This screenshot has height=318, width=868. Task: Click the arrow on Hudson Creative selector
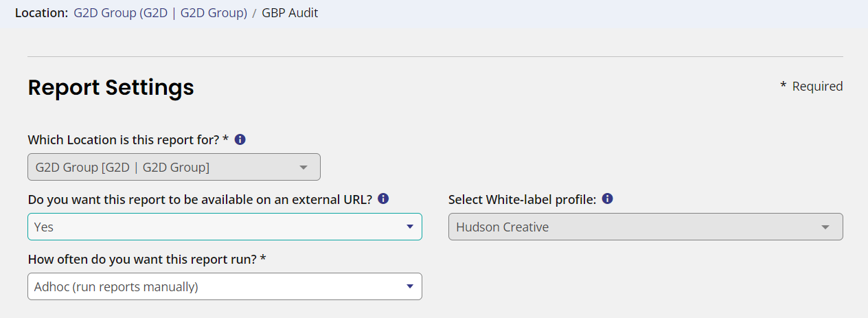pyautogui.click(x=825, y=227)
